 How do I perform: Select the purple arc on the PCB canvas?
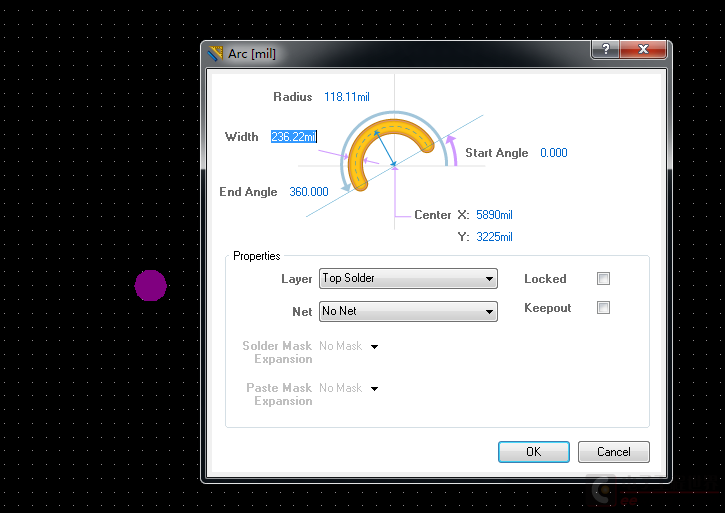point(151,285)
